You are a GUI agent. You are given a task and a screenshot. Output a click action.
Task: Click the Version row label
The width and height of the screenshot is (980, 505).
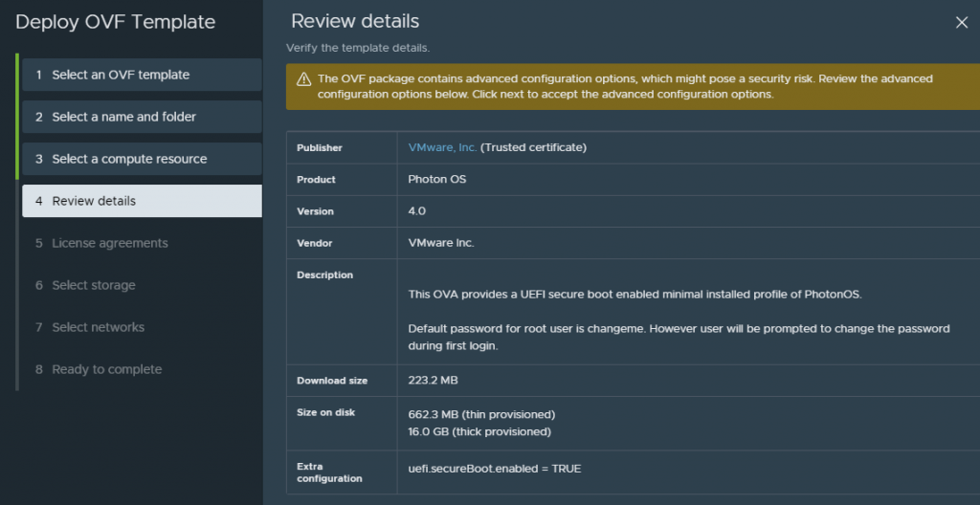click(x=316, y=211)
